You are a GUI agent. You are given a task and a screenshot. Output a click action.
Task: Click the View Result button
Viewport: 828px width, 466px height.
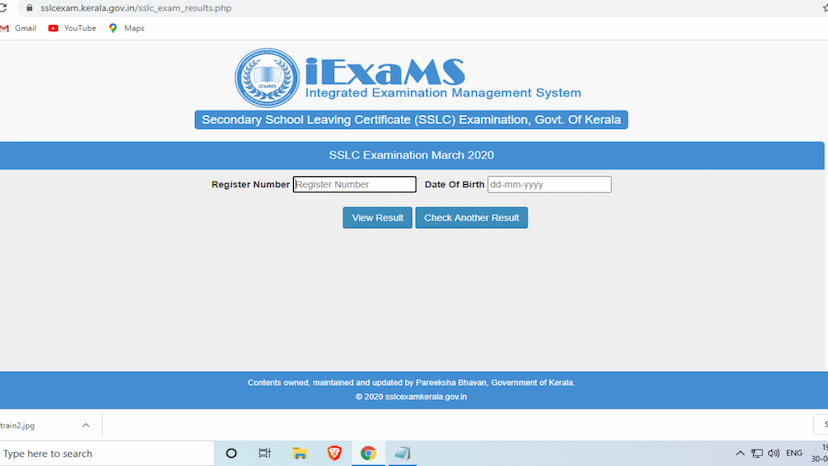click(x=377, y=218)
